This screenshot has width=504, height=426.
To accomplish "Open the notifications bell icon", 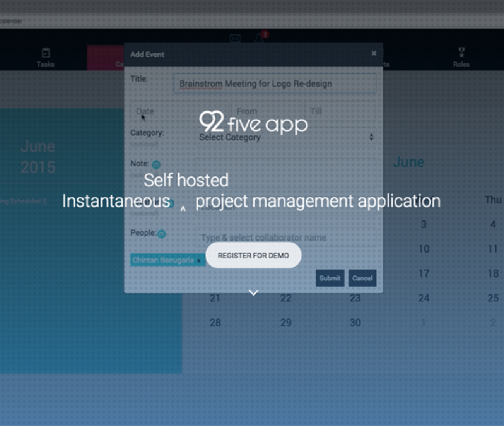I will (259, 38).
